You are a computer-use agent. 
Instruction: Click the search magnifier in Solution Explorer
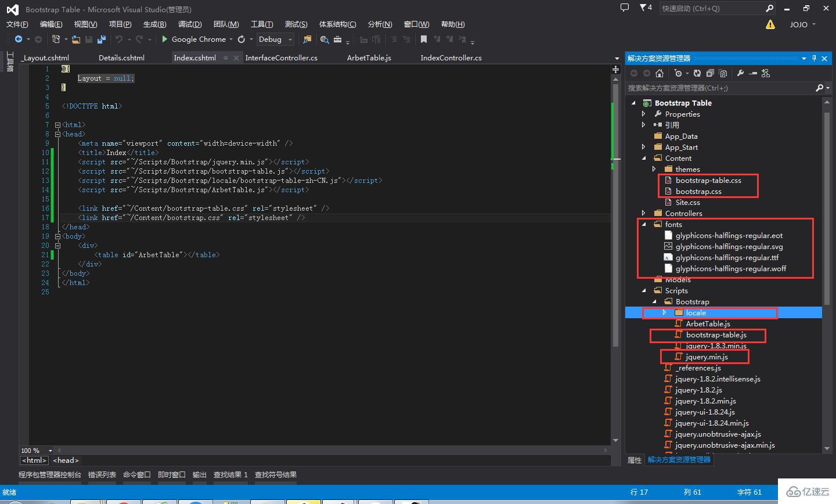click(819, 88)
